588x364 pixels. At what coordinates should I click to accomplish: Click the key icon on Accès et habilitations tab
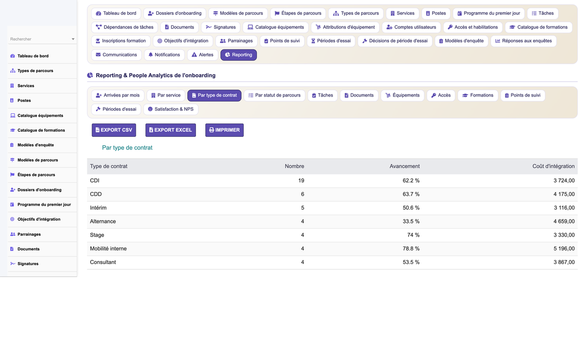pyautogui.click(x=450, y=27)
